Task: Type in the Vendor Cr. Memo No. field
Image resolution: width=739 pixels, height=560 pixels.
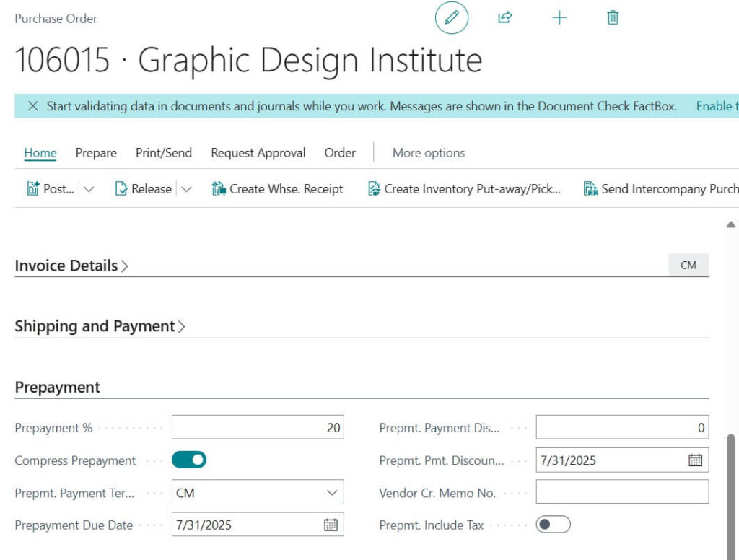Action: tap(621, 492)
